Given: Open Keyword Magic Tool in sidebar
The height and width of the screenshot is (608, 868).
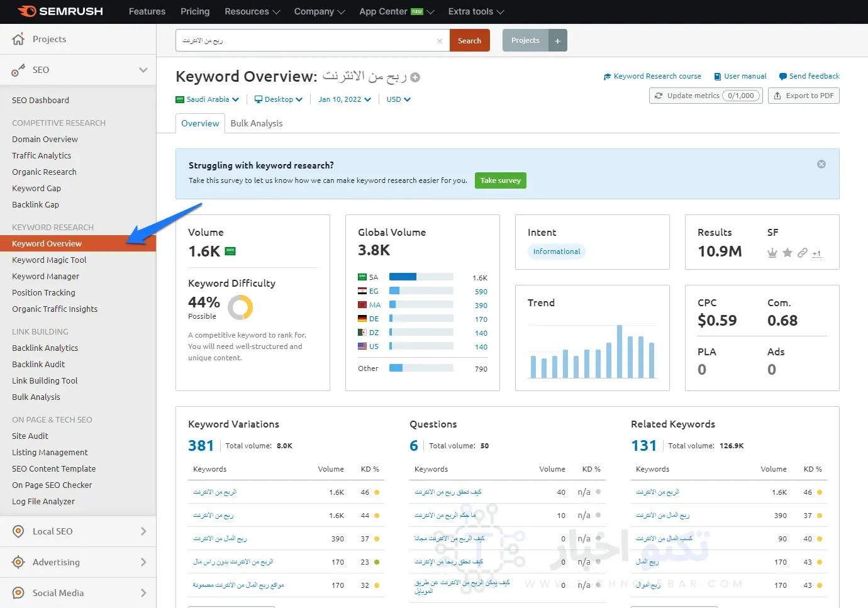Looking at the screenshot, I should click(49, 260).
